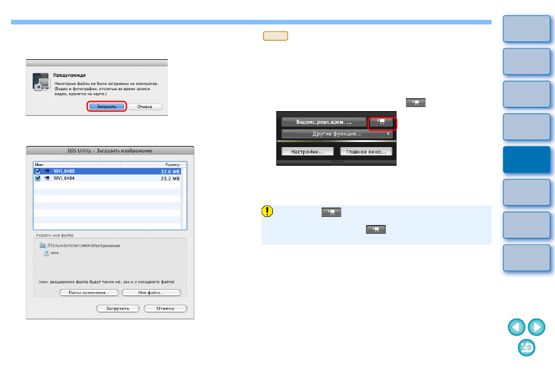The width and height of the screenshot is (555, 392).
Task: Sort by the Размер column header
Action: 151,165
